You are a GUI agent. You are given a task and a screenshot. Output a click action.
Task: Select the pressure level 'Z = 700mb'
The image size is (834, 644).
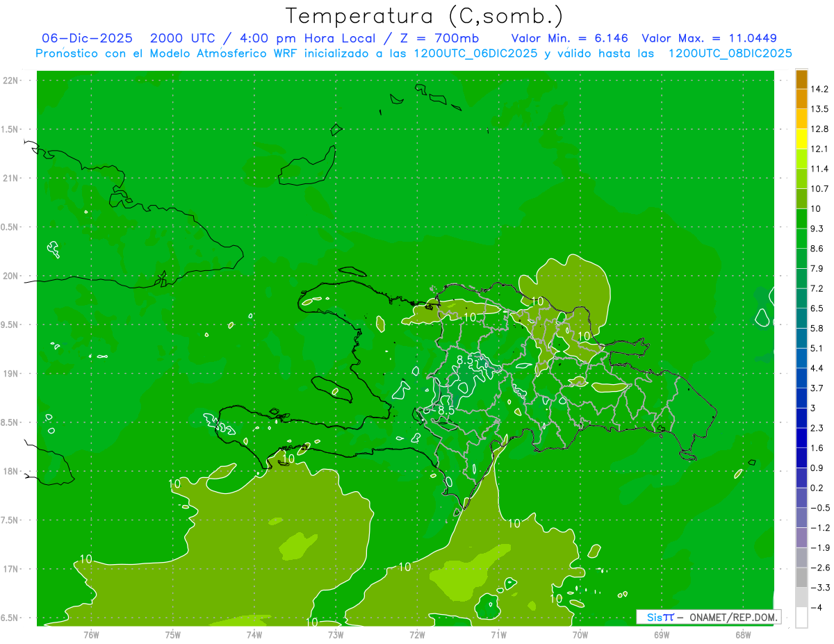tap(439, 38)
